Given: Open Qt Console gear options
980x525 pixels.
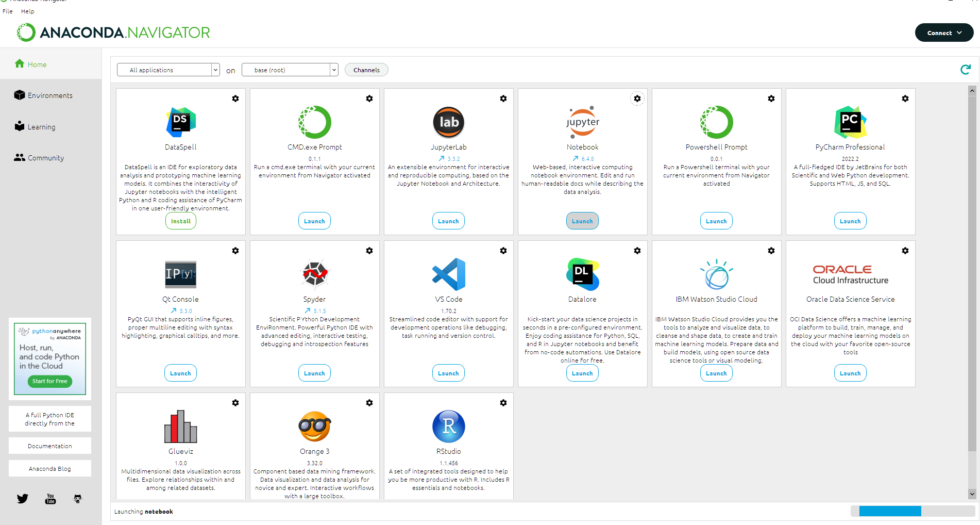Looking at the screenshot, I should [x=235, y=251].
